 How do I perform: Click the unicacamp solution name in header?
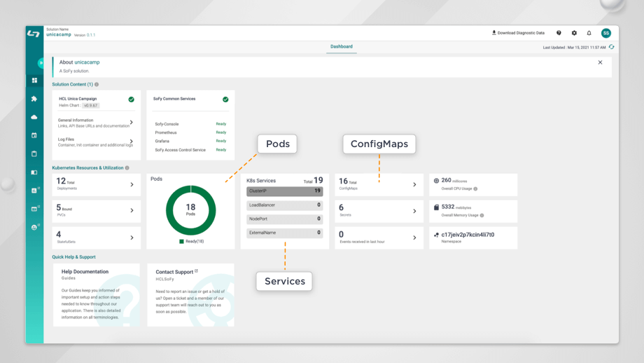tap(59, 34)
